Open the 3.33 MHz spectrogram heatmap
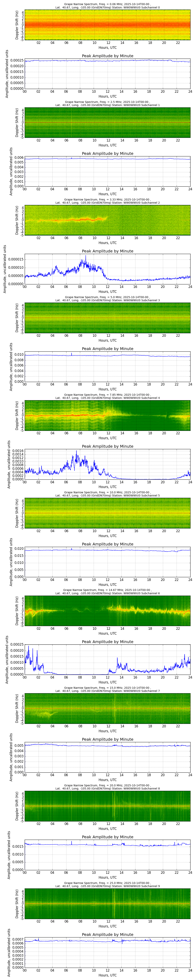Viewport: 196px width, 980px height. [107, 220]
